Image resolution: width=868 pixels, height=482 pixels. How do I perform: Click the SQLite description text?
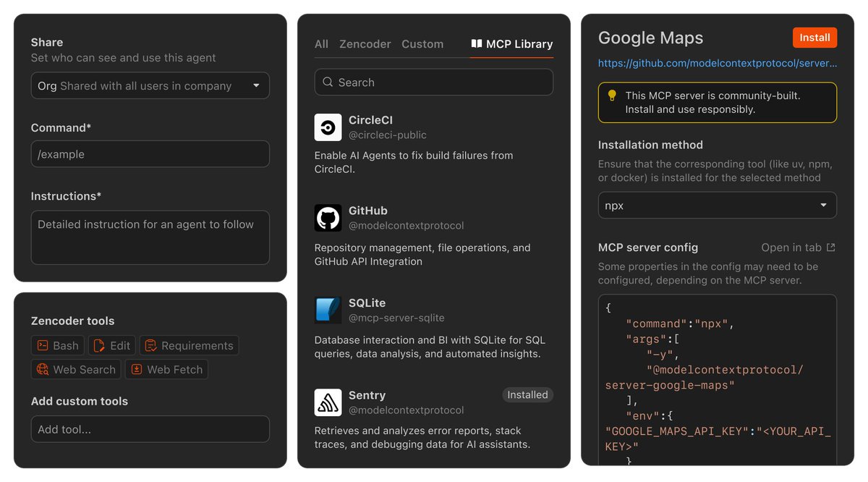(x=430, y=347)
